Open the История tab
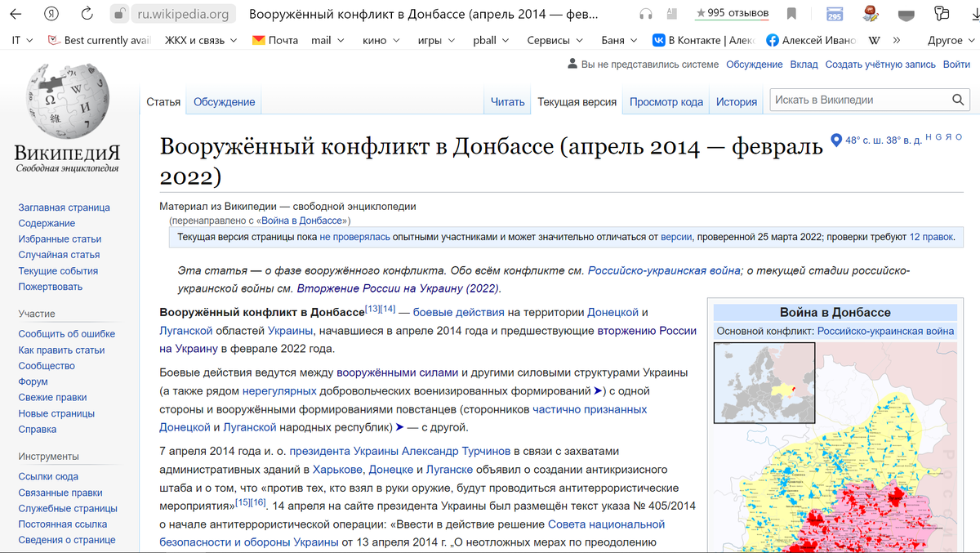The height and width of the screenshot is (553, 980). pyautogui.click(x=737, y=102)
